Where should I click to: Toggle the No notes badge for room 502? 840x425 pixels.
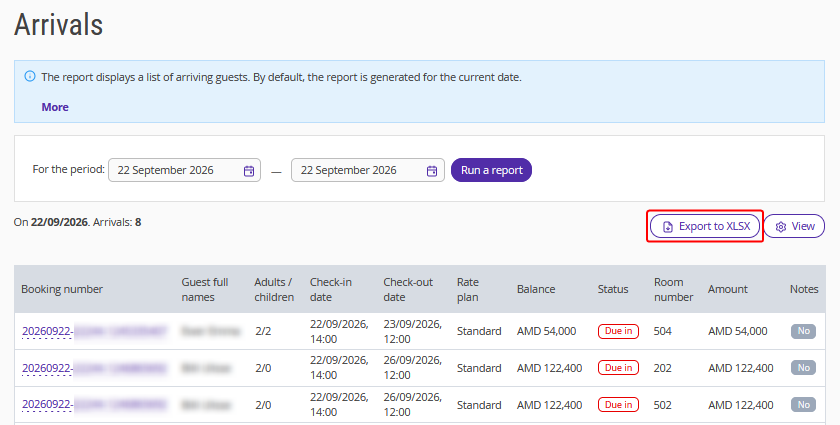tap(804, 405)
